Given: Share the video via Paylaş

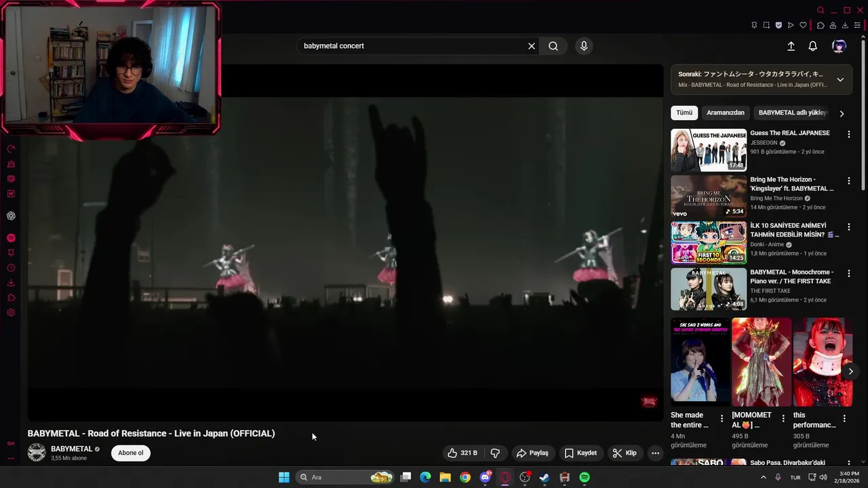Looking at the screenshot, I should [x=532, y=453].
